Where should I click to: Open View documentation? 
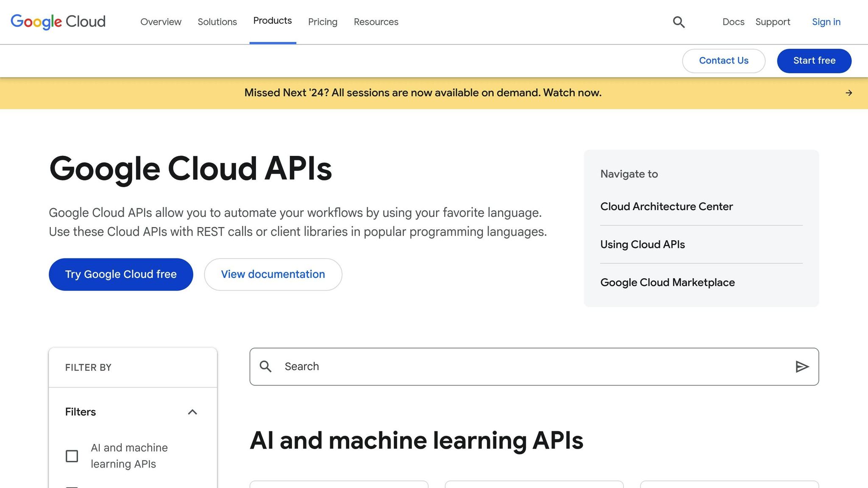click(273, 274)
